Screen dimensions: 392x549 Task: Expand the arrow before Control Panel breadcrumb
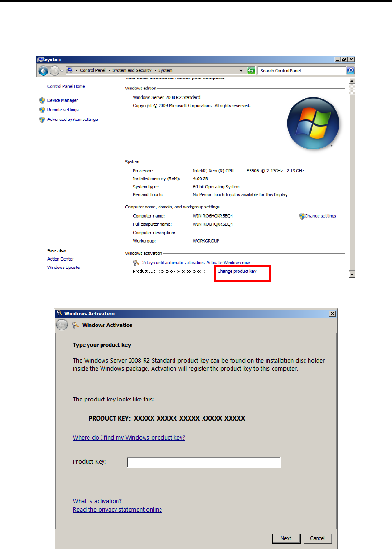point(77,70)
